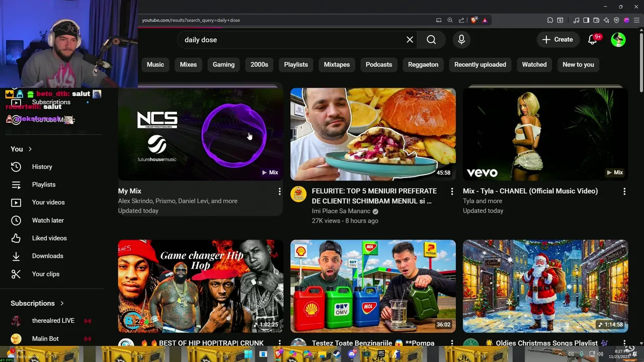Play the Tyla vevo mix thumbnail
The height and width of the screenshot is (362, 644).
click(x=545, y=134)
